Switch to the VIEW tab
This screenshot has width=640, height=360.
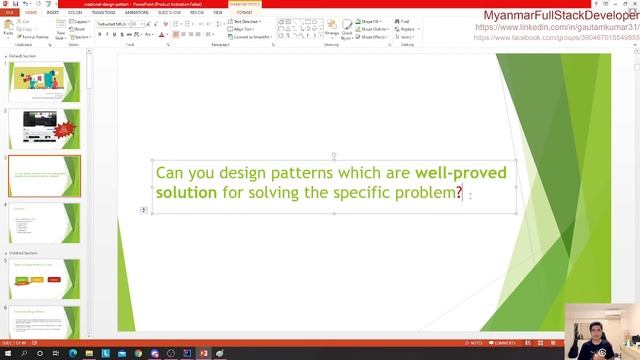click(x=218, y=13)
